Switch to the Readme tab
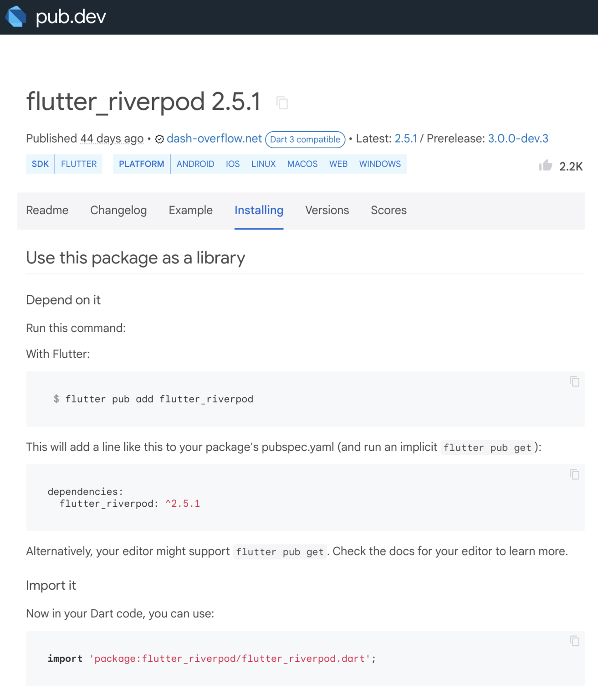 click(47, 210)
